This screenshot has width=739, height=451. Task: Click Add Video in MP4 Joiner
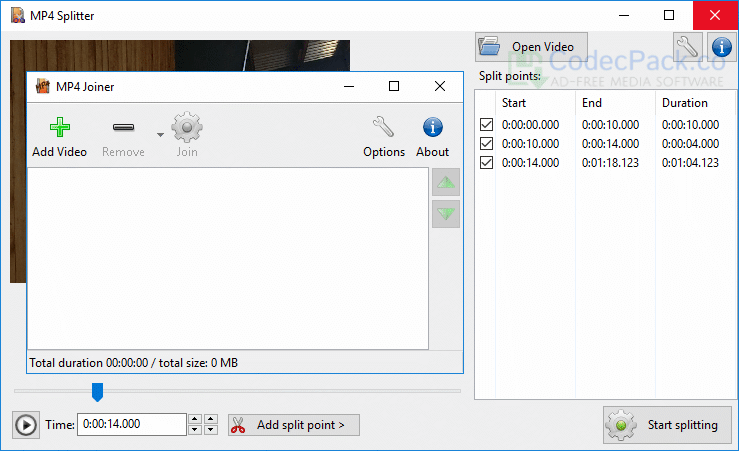click(59, 137)
